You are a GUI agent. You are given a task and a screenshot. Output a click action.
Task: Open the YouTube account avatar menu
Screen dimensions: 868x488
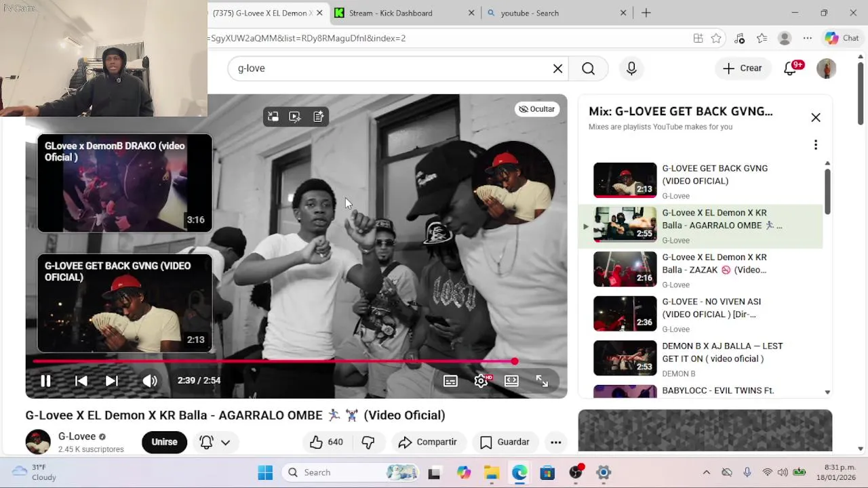click(826, 68)
